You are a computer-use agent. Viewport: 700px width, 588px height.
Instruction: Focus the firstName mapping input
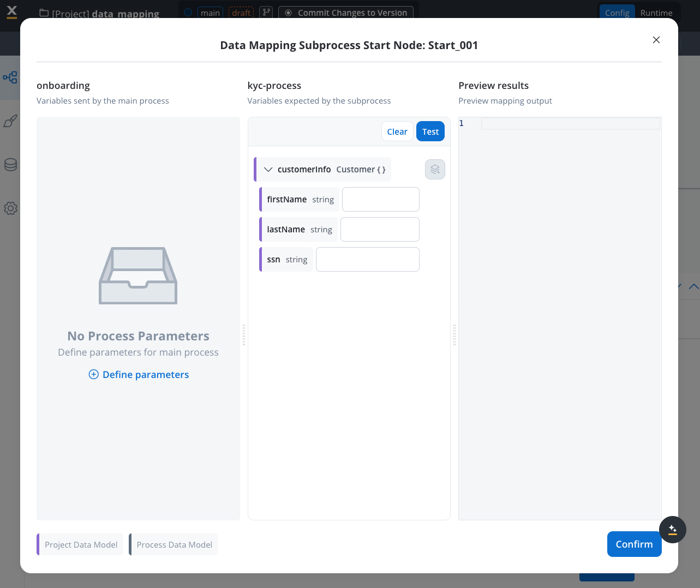coord(380,200)
